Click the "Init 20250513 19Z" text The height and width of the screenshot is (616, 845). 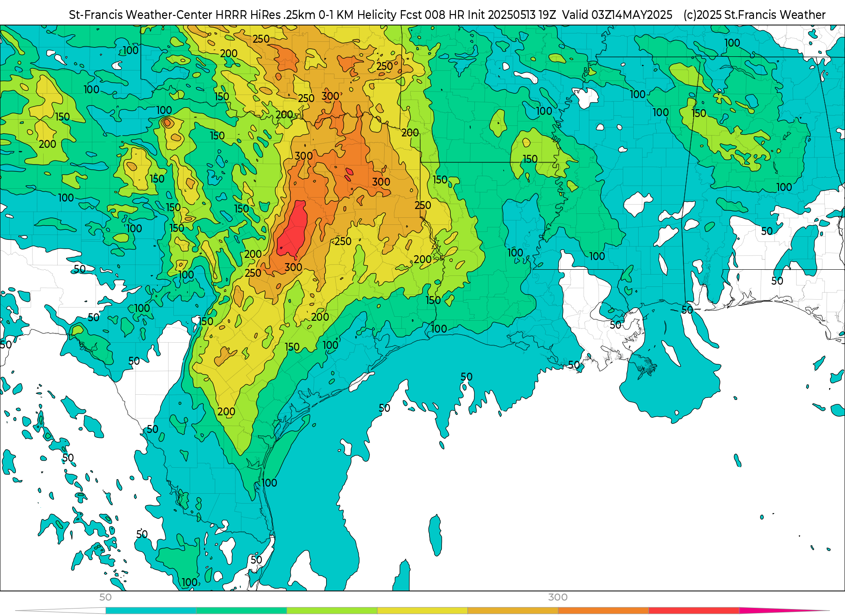(x=512, y=15)
